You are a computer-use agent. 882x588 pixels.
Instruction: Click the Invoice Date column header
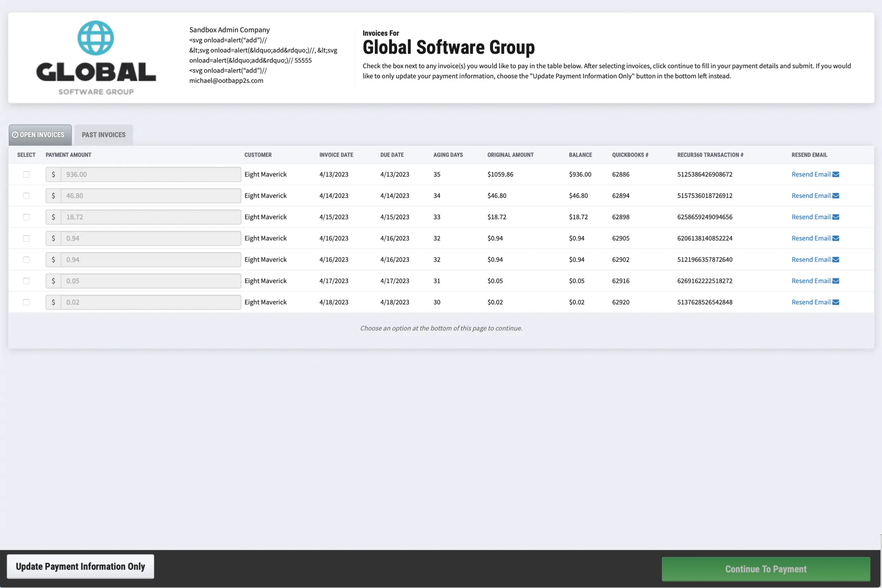click(336, 155)
